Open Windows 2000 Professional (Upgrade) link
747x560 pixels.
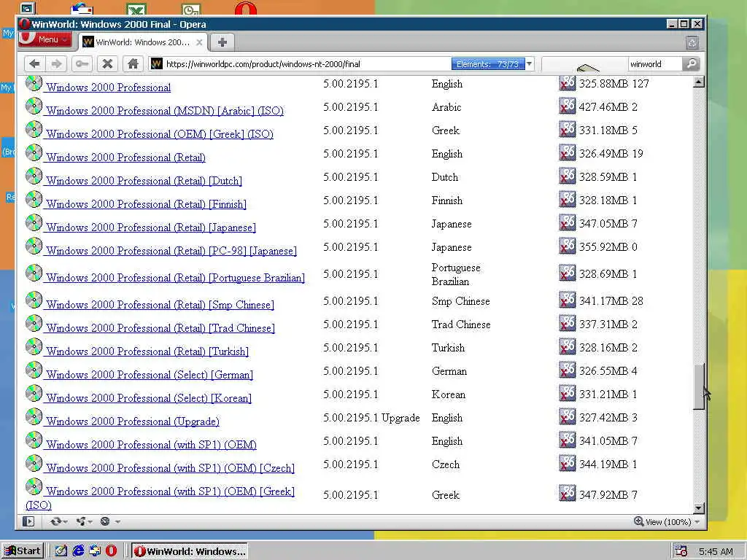point(133,421)
